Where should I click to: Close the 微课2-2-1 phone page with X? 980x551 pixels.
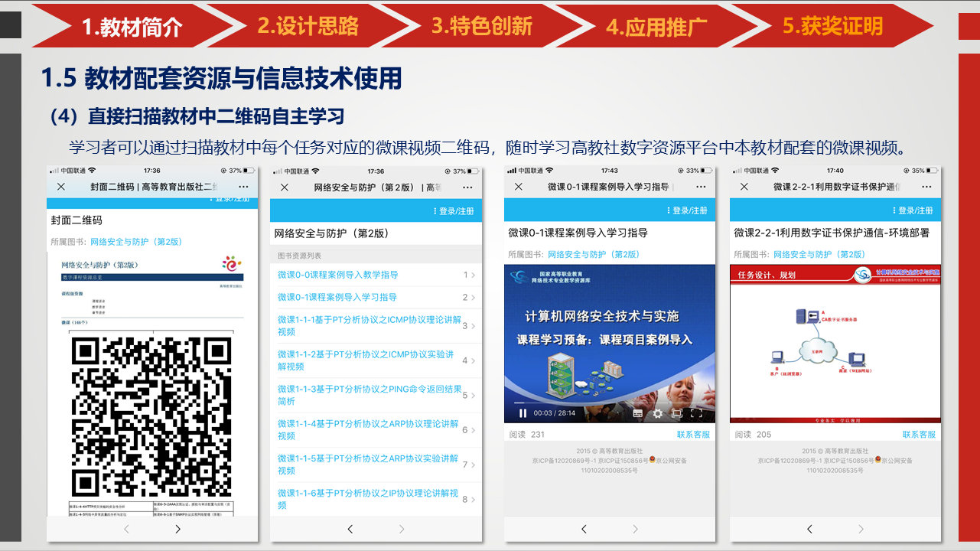click(x=744, y=187)
